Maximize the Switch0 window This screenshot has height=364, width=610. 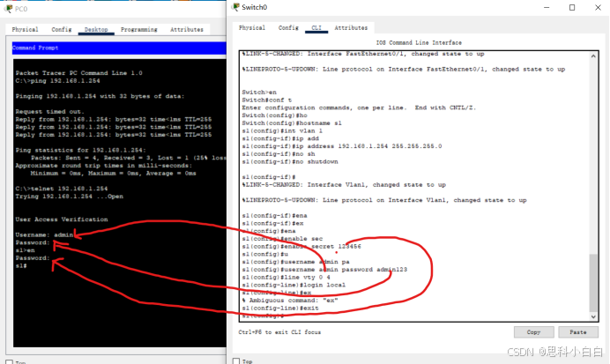pyautogui.click(x=572, y=7)
